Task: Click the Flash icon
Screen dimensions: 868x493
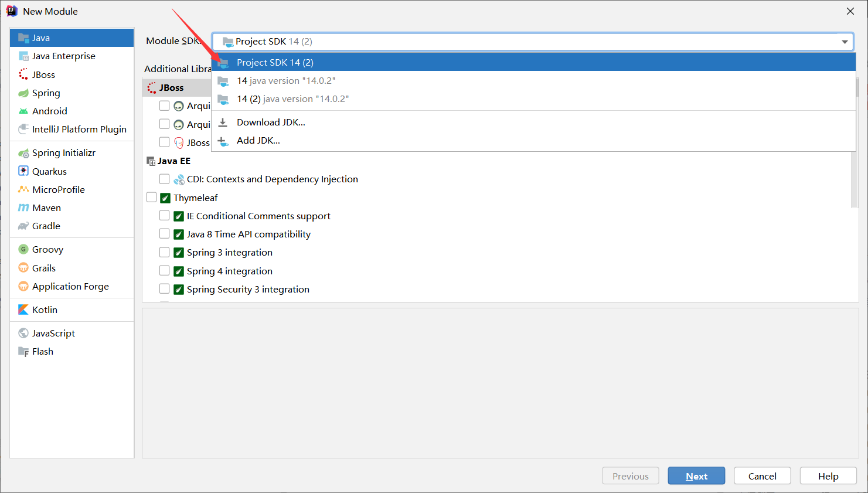Action: tap(23, 351)
